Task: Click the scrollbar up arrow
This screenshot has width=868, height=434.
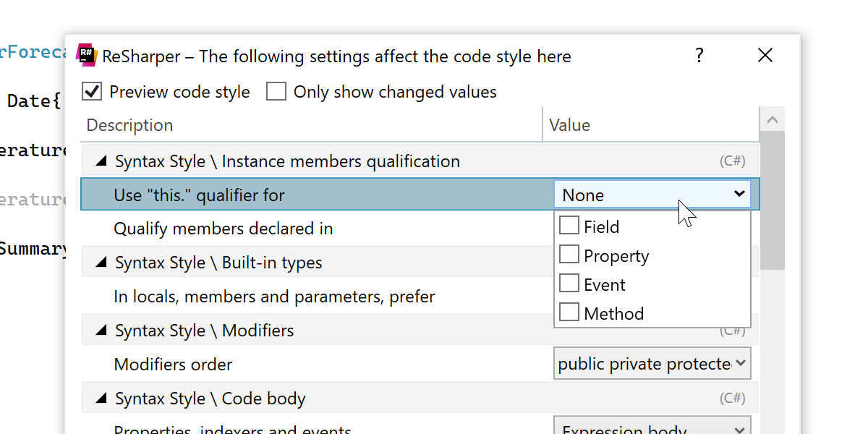Action: coord(773,119)
